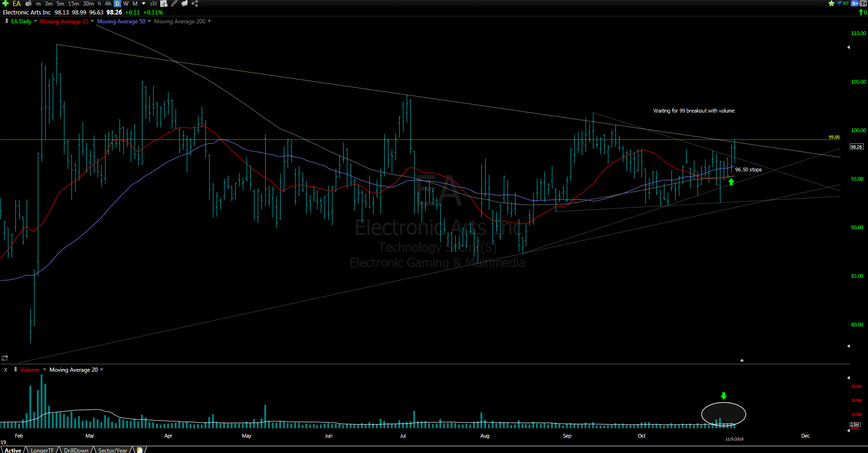Switch to the Active tab

tap(13, 450)
